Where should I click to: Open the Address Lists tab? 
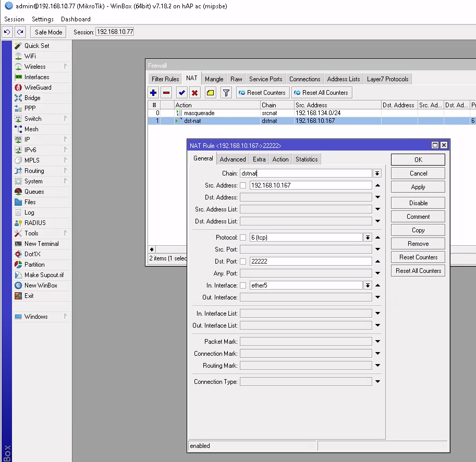[344, 79]
